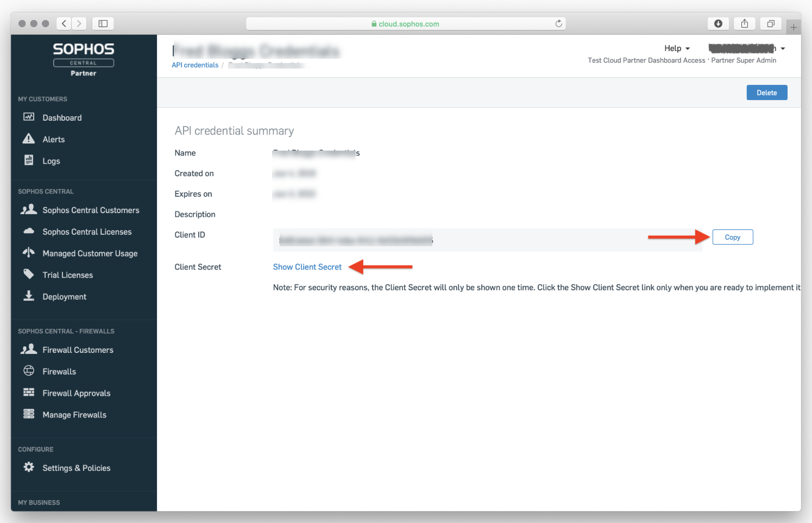Delete this API credential
The image size is (812, 523).
tap(766, 92)
